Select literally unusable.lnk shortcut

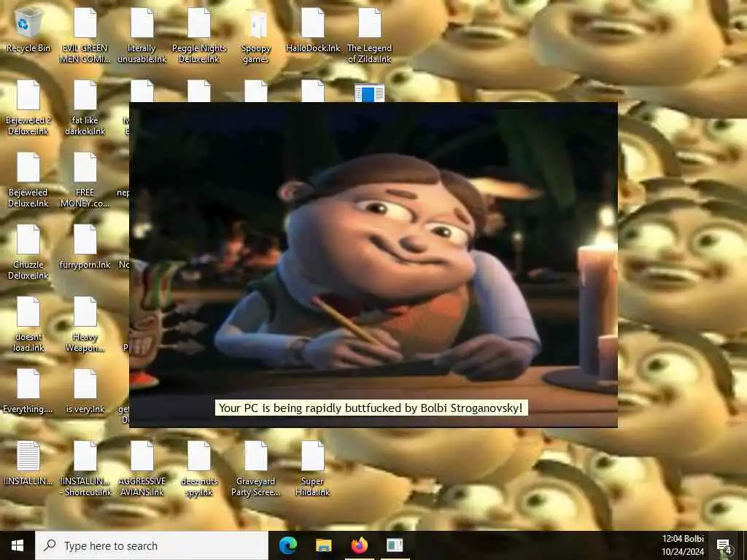tap(142, 36)
